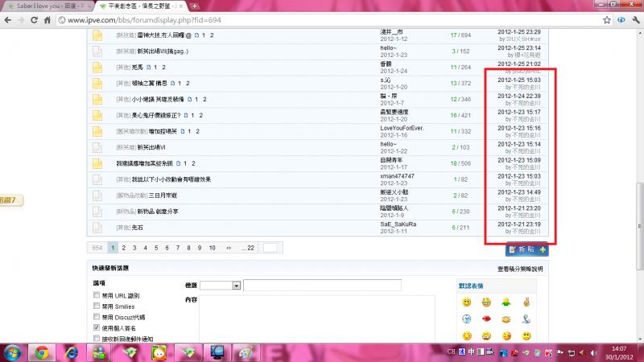Go back using browser back arrow

click(8, 19)
